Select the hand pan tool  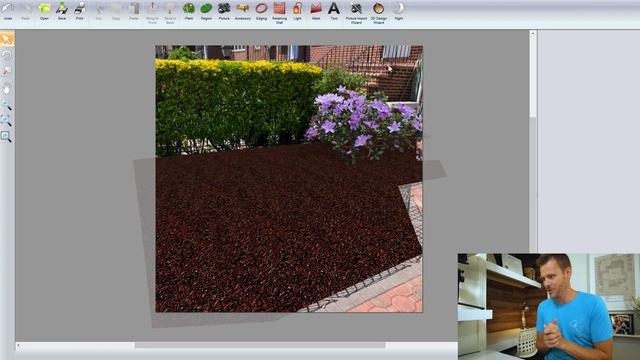tap(7, 89)
